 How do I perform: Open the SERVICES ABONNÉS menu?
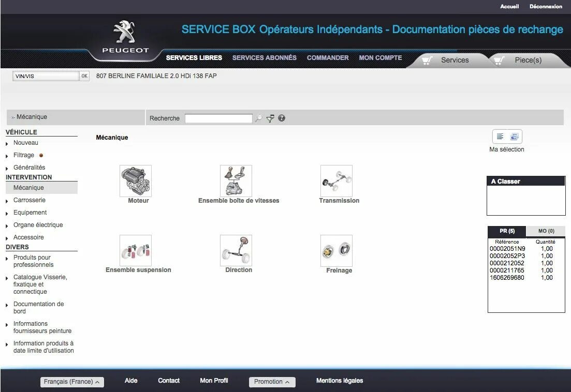coord(265,58)
